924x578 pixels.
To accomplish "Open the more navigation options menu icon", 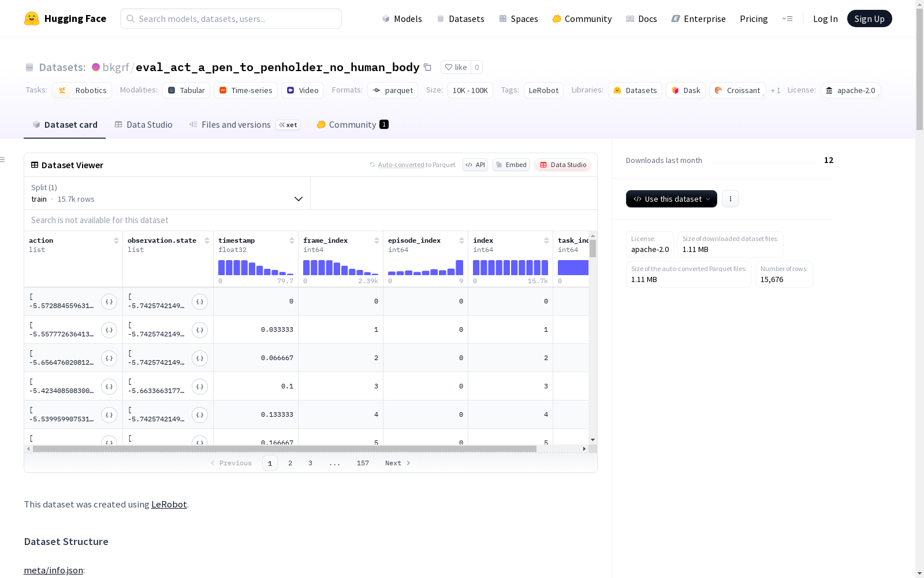I will click(788, 18).
